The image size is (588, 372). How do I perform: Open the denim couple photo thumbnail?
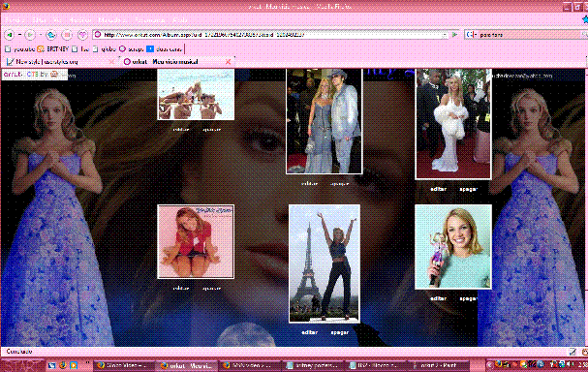[x=325, y=121]
